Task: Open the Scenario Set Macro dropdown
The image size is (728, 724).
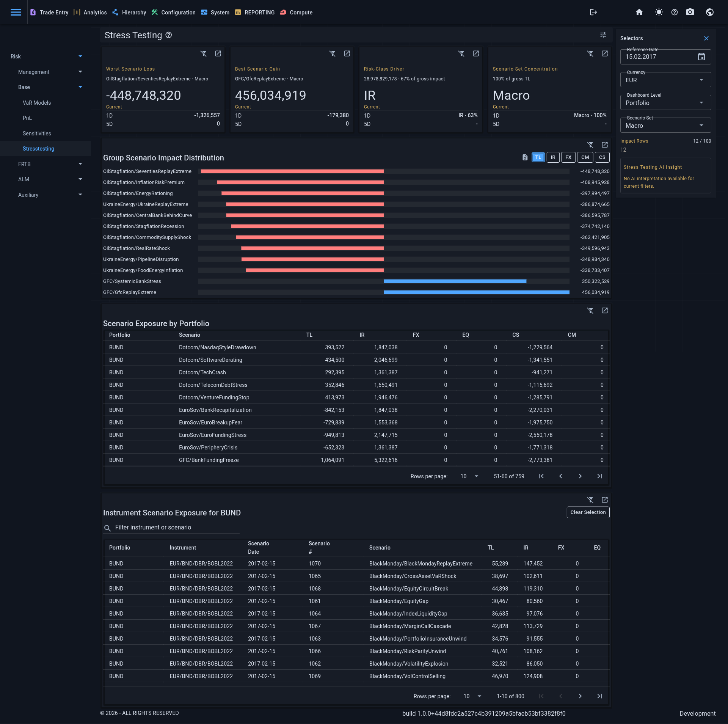Action: click(665, 126)
